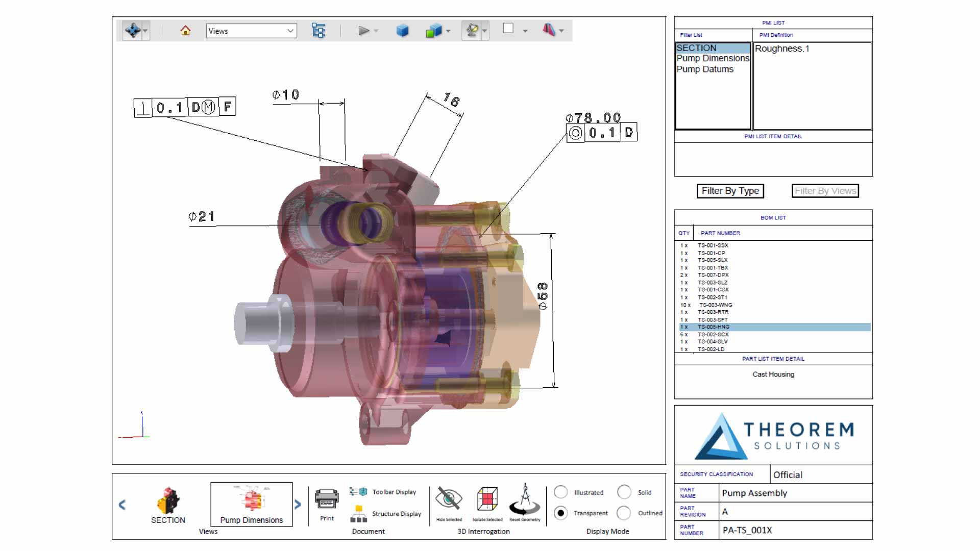The image size is (980, 551).
Task: Click the cross-section tool icon
Action: [549, 30]
